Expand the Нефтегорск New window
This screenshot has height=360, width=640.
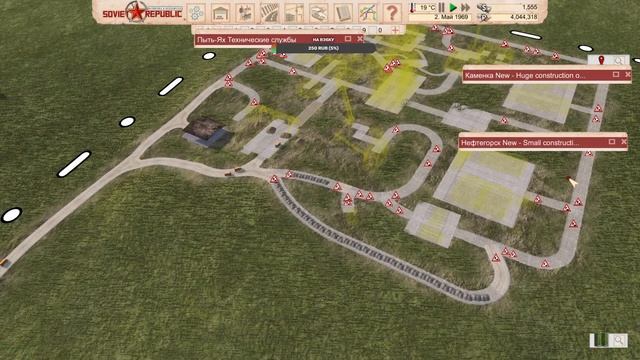click(x=612, y=142)
